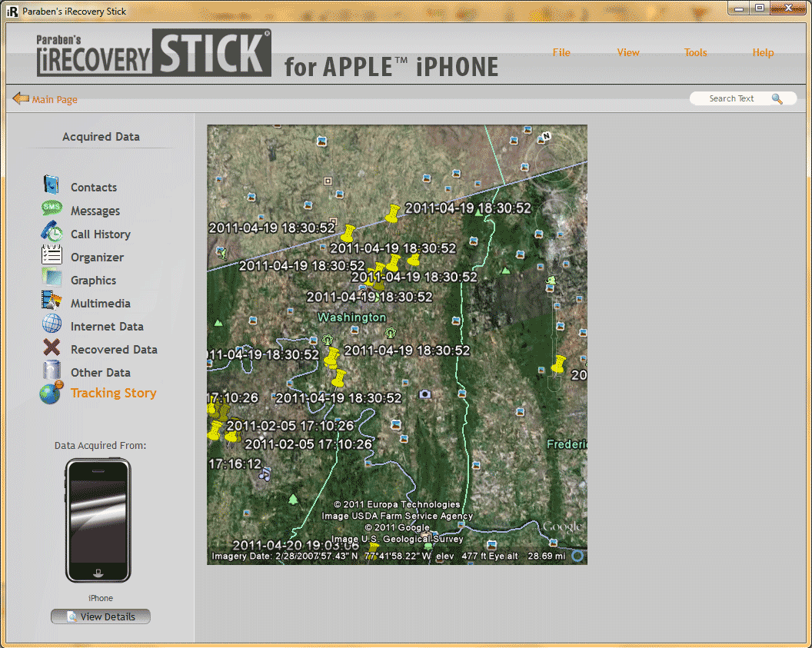Click the SMS Messages bubble icon
The image size is (812, 648).
click(x=52, y=208)
